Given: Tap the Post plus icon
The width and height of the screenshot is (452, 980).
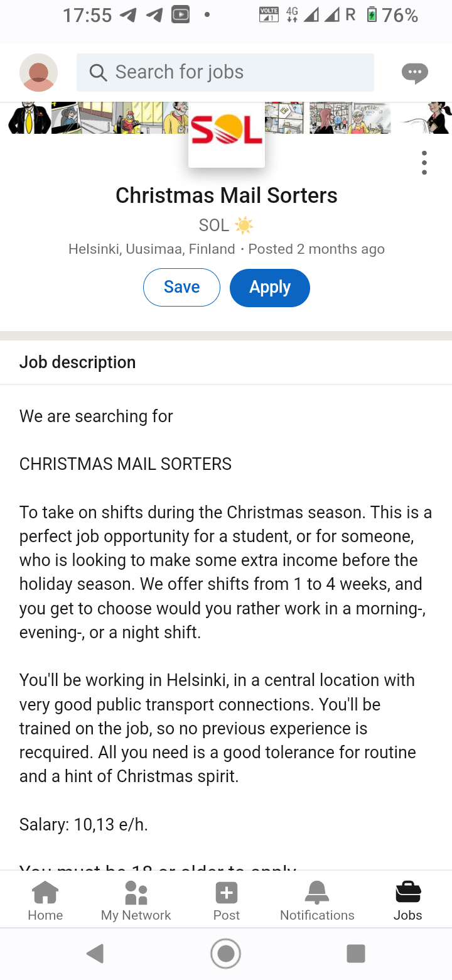Looking at the screenshot, I should (x=226, y=893).
